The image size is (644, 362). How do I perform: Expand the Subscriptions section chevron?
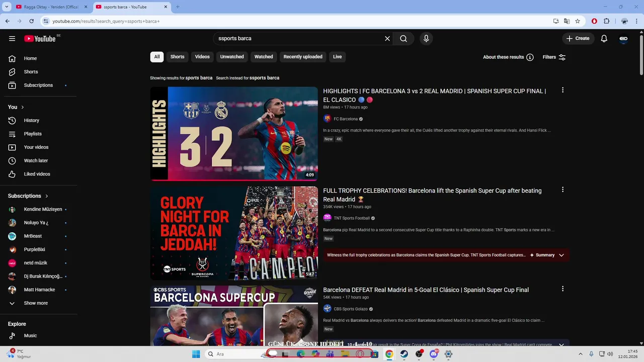(x=47, y=196)
